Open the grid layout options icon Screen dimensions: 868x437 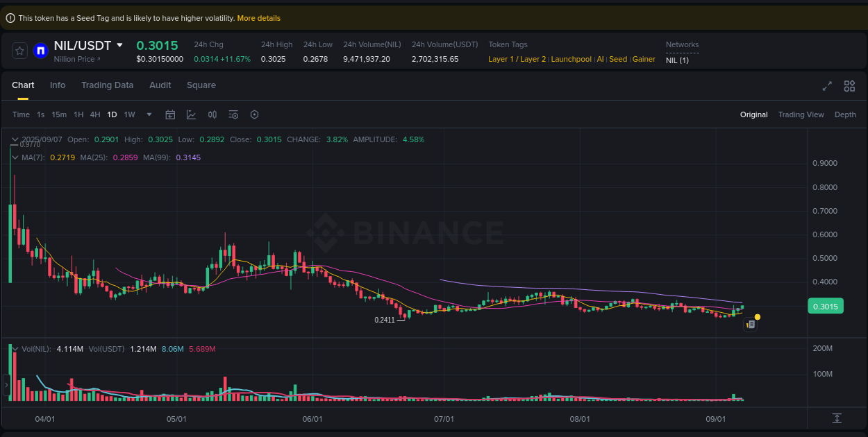pos(849,86)
